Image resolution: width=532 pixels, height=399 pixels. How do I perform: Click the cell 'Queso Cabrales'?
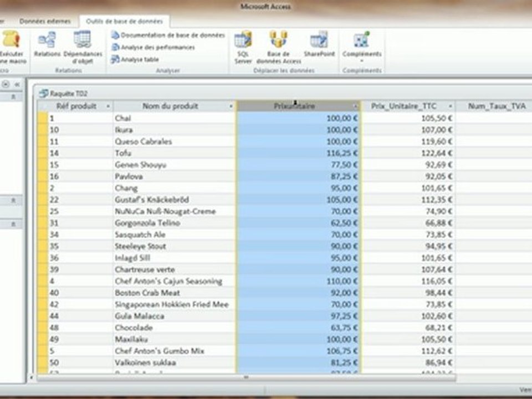point(175,141)
